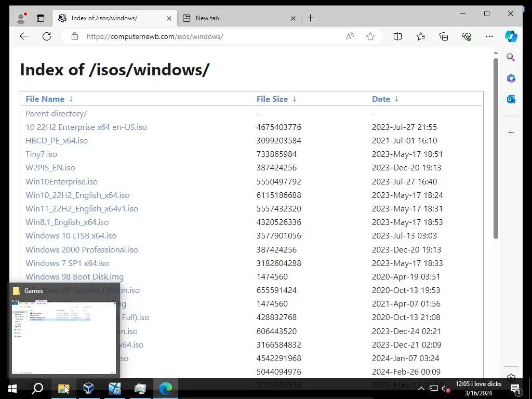This screenshot has width=532, height=399.
Task: Sort the listing by File Size
Action: click(272, 99)
